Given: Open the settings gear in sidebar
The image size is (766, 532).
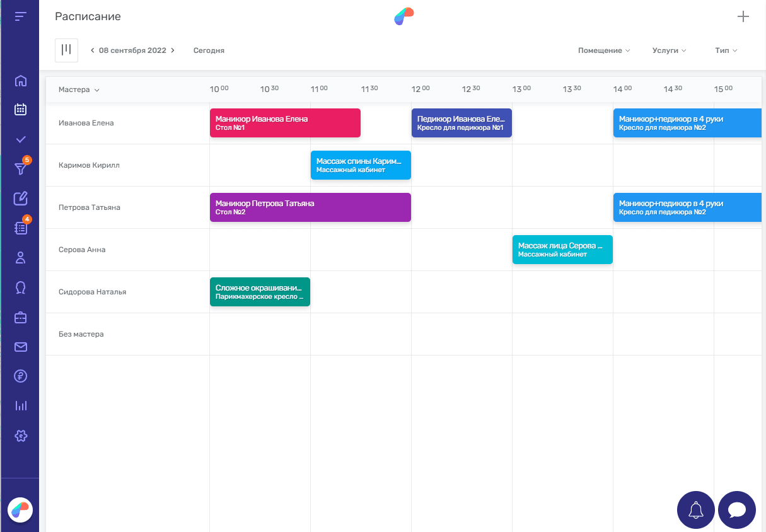Looking at the screenshot, I should 20,436.
